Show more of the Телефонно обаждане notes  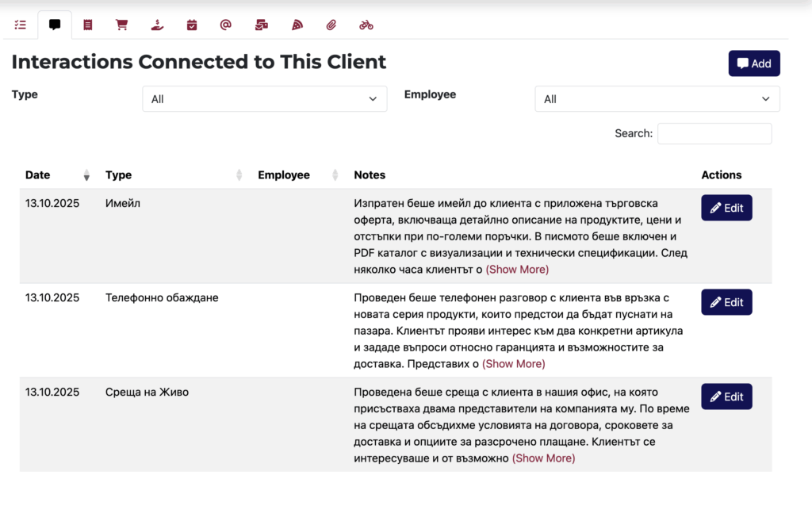click(x=514, y=364)
